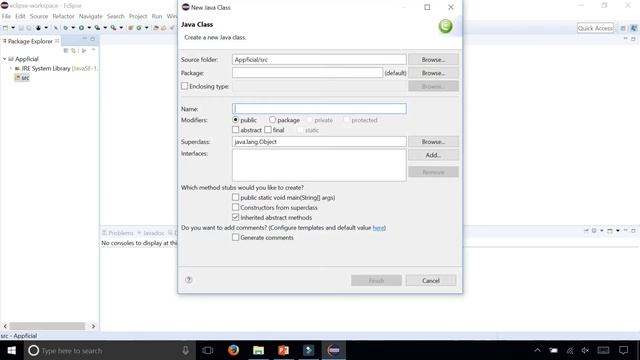Viewport: 640px width, 360px height.
Task: Tick the Enclosing type checkbox
Action: (184, 86)
